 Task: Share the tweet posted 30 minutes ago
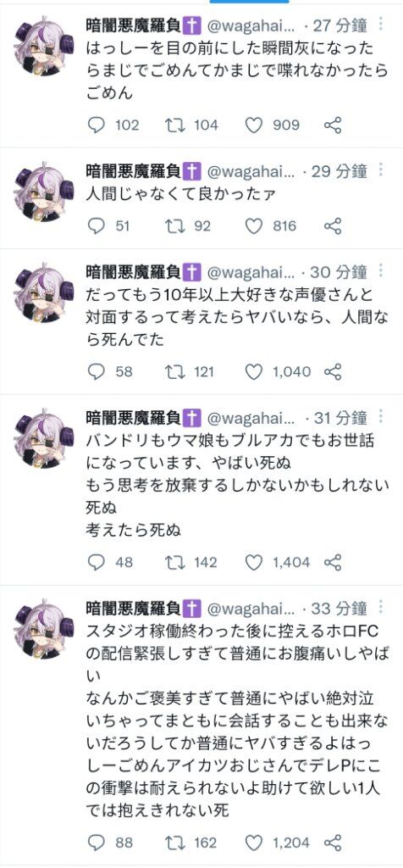click(333, 371)
